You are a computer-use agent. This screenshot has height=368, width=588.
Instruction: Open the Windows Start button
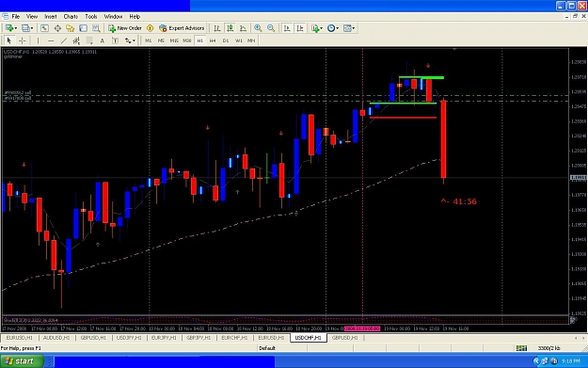[x=22, y=361]
